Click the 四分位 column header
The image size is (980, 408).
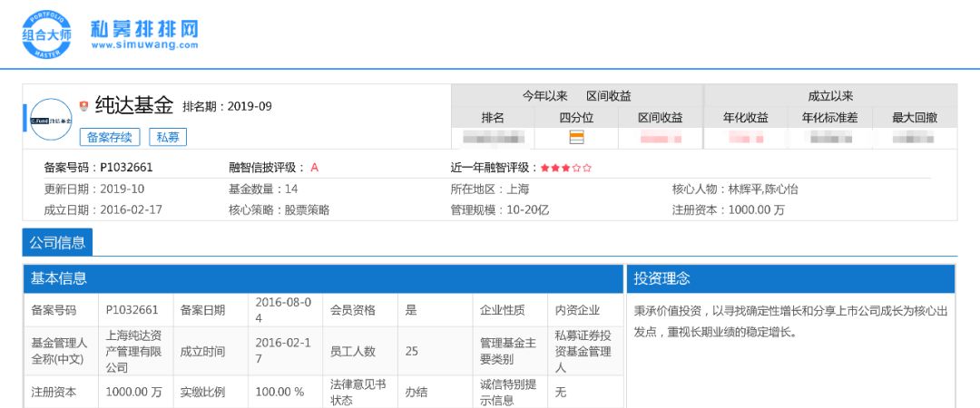tap(576, 118)
